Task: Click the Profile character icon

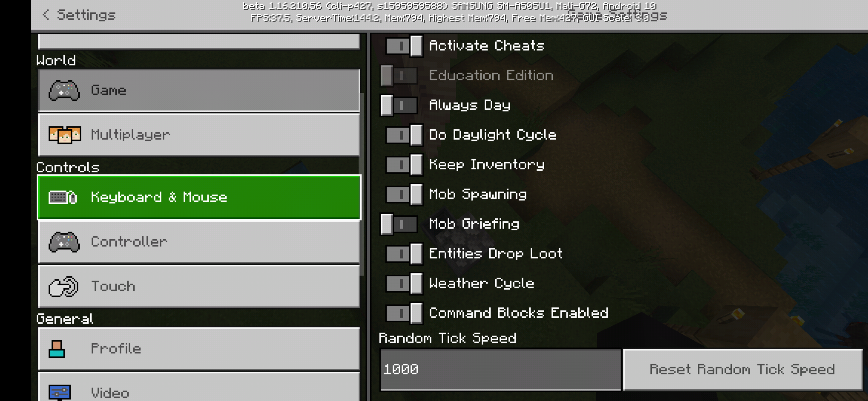Action: click(x=57, y=349)
